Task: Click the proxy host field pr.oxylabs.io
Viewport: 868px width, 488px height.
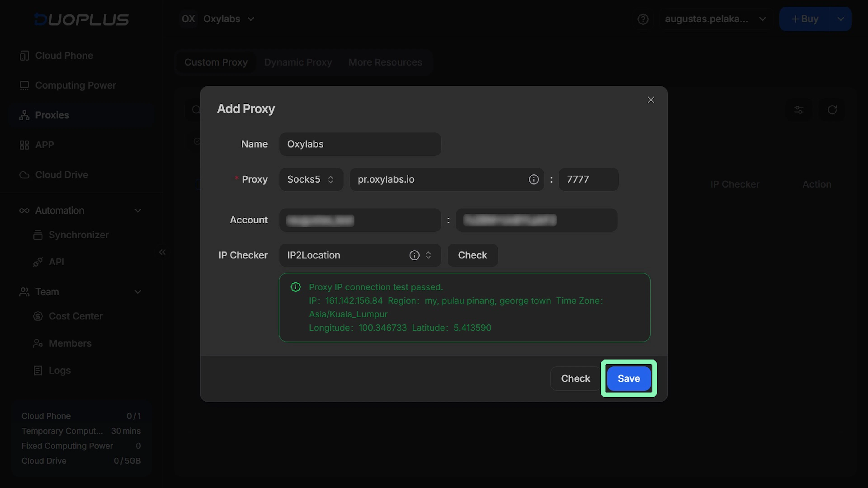Action: (446, 180)
